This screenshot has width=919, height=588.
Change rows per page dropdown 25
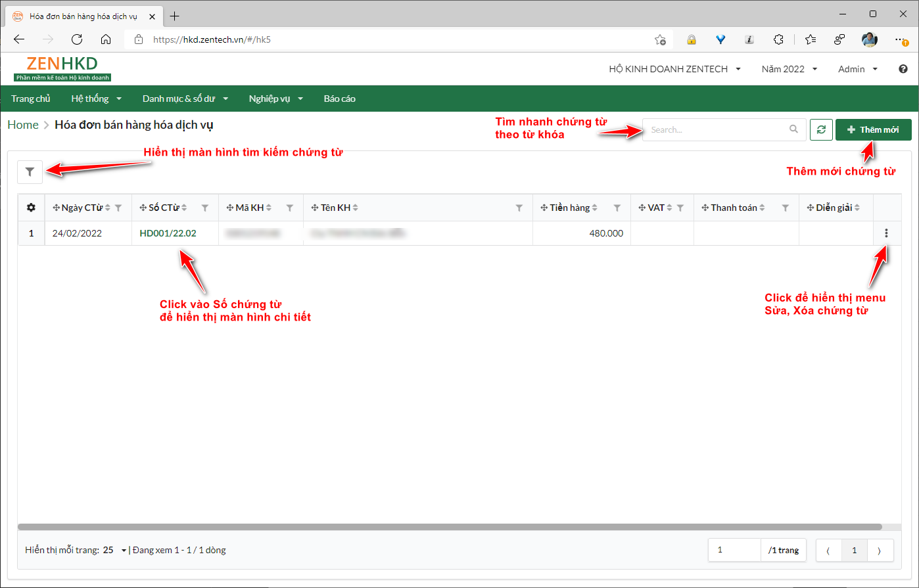pyautogui.click(x=115, y=551)
